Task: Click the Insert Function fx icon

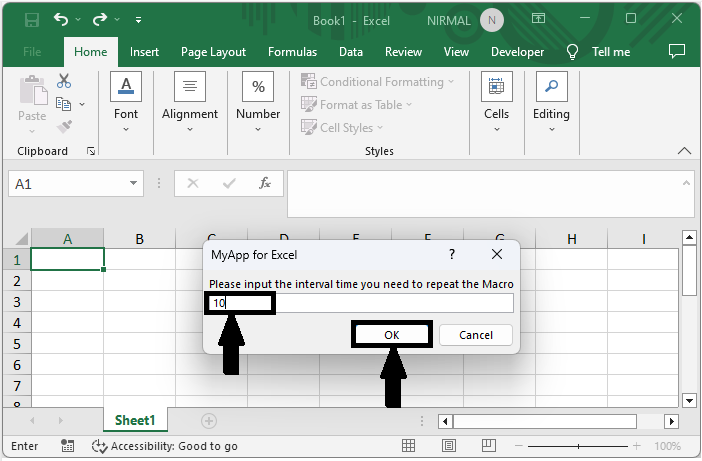Action: [x=265, y=184]
